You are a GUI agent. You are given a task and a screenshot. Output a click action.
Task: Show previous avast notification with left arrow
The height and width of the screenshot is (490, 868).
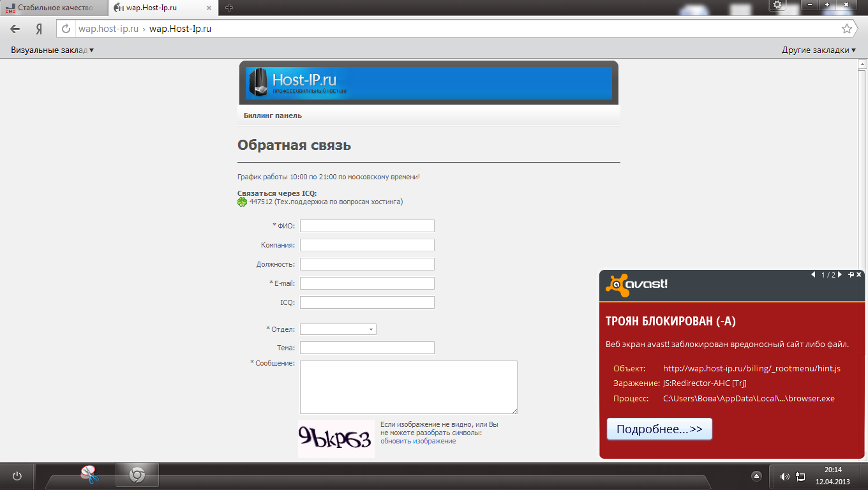813,275
